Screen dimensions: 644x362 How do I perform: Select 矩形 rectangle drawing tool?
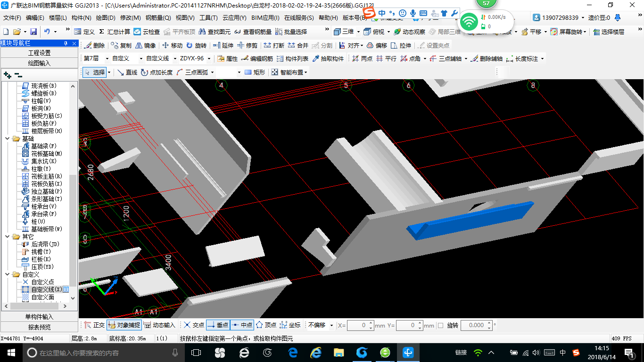pyautogui.click(x=255, y=72)
